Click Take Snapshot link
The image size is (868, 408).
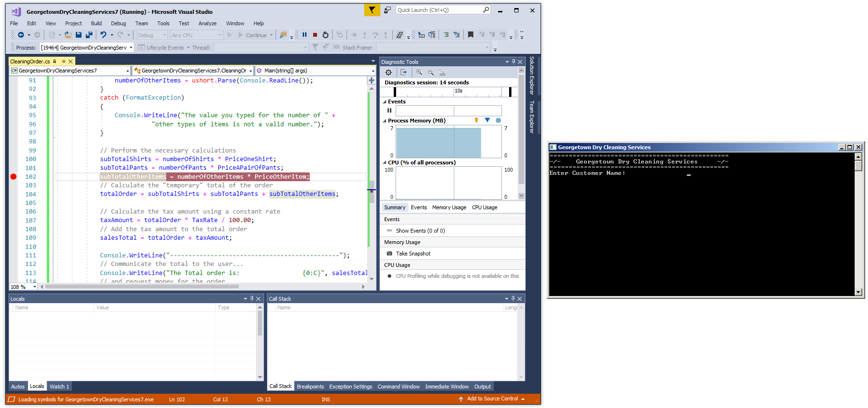click(413, 254)
